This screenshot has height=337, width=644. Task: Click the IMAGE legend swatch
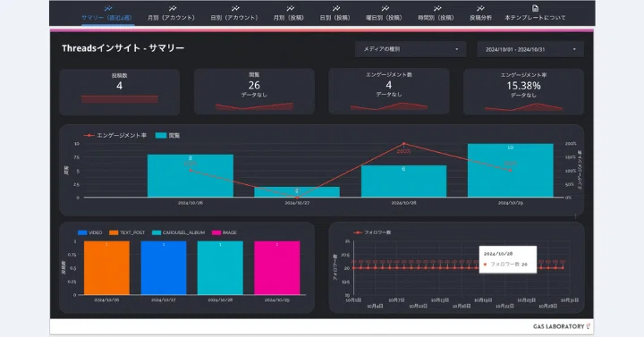coord(216,232)
